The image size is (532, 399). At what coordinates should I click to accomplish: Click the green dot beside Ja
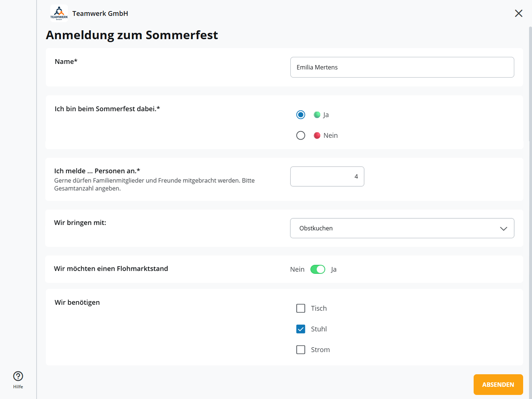[317, 115]
